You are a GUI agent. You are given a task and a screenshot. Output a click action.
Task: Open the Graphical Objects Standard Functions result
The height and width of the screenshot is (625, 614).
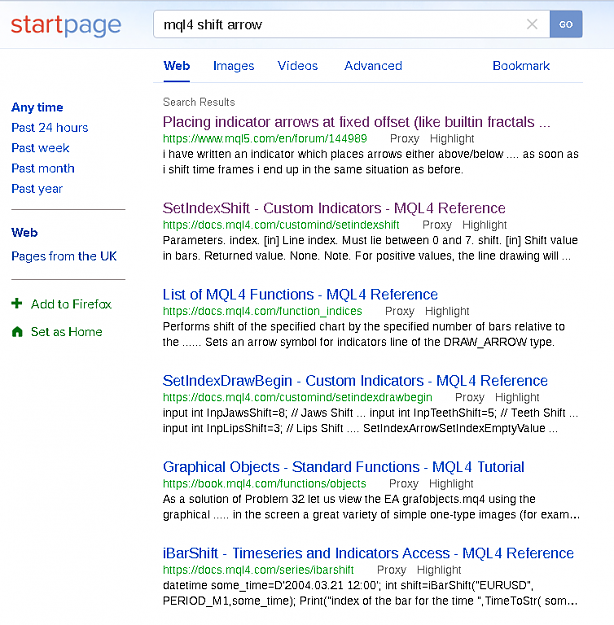344,467
